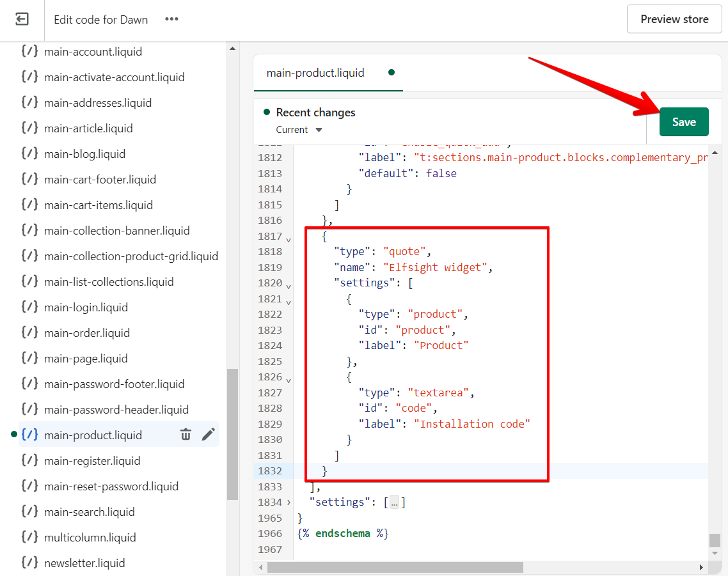Select the main-login.liquid file
Viewport: 728px width, 576px height.
coord(86,307)
